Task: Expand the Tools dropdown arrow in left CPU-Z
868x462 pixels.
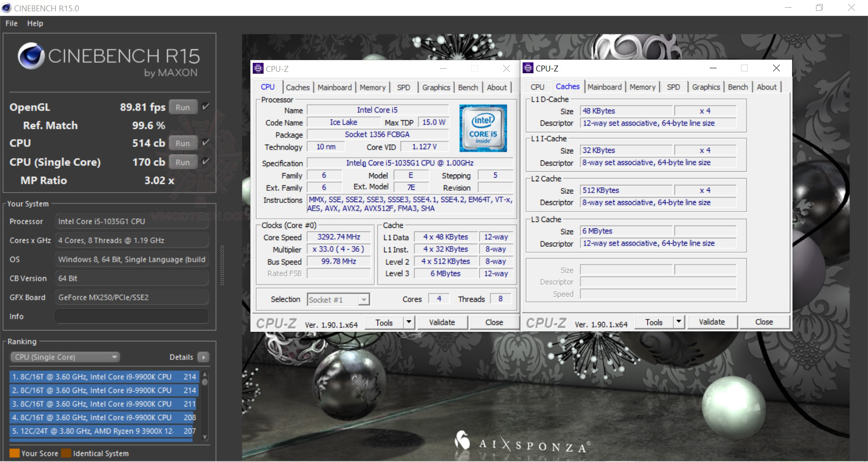Action: point(409,322)
